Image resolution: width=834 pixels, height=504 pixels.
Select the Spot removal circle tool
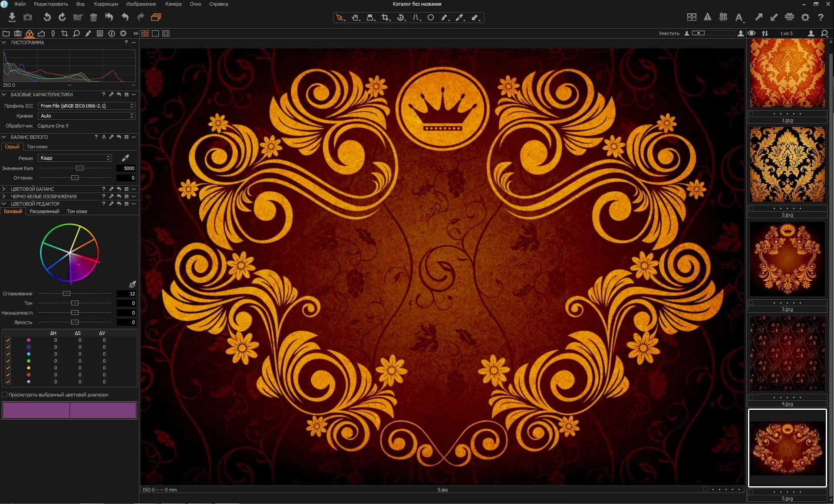tap(431, 18)
